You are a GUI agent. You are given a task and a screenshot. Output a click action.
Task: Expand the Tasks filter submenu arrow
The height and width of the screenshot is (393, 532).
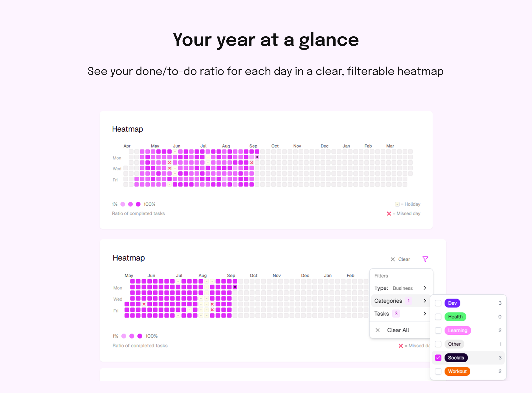point(425,313)
